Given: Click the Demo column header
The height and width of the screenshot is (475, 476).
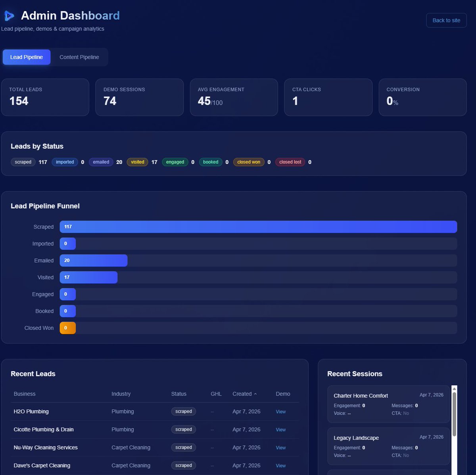Looking at the screenshot, I should click(x=283, y=394).
